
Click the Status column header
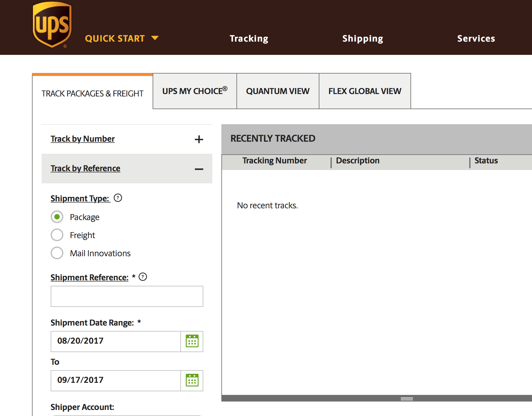click(x=486, y=160)
